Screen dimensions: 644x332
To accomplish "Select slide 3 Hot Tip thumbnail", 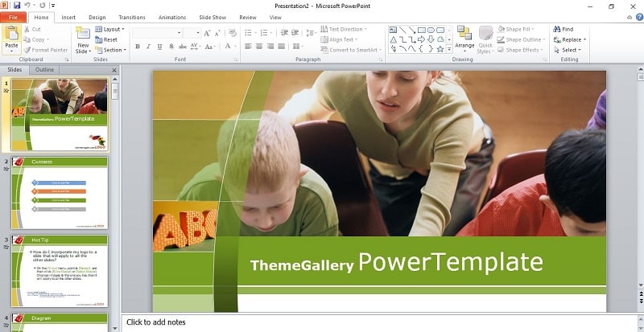I will click(60, 271).
